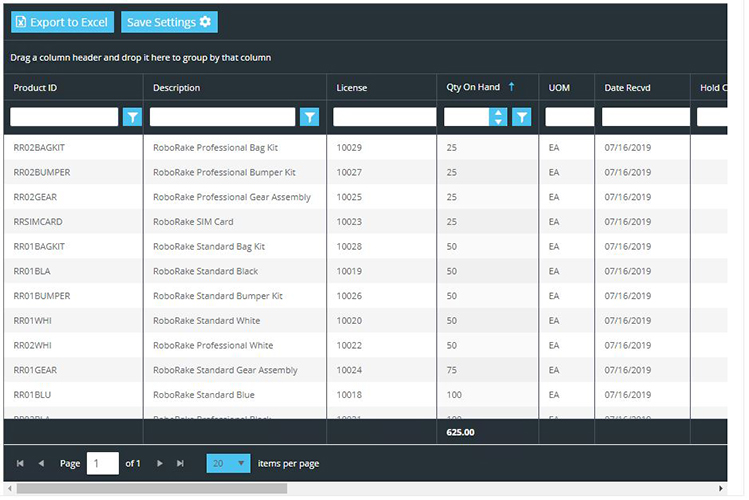The width and height of the screenshot is (749, 500).
Task: Open the Qty On Hand filter icon
Action: [x=522, y=117]
